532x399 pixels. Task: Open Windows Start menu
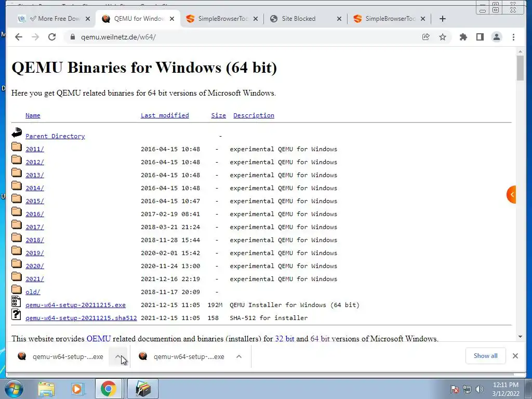click(x=14, y=389)
